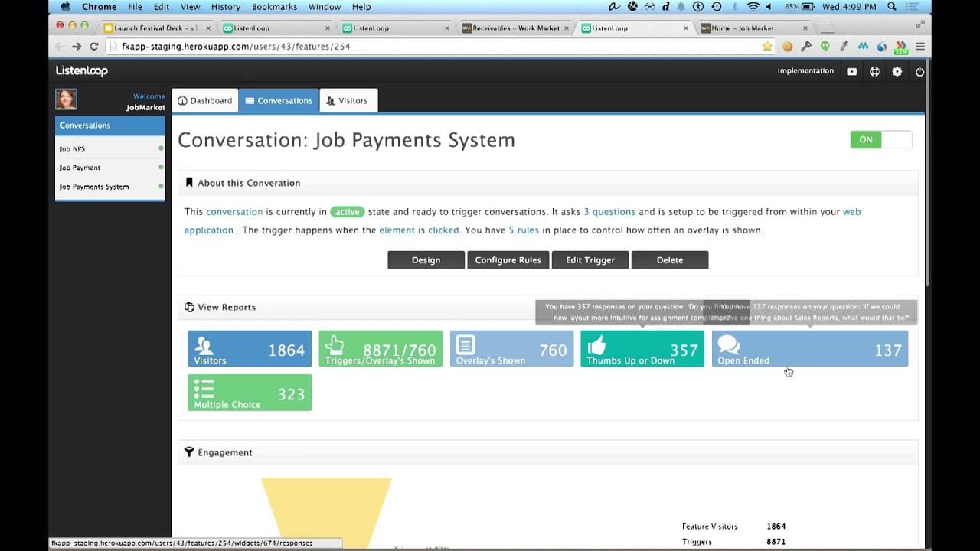Click the power logout icon

click(x=920, y=71)
